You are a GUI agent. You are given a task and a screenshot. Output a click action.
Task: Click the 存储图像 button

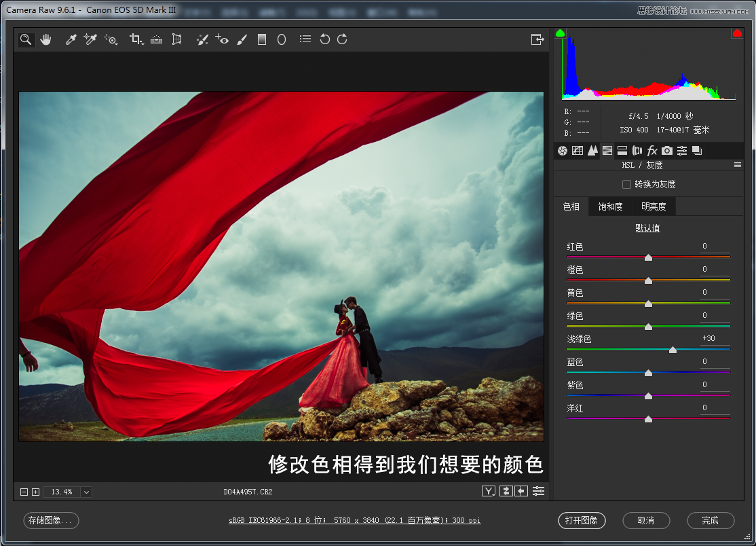[x=51, y=520]
